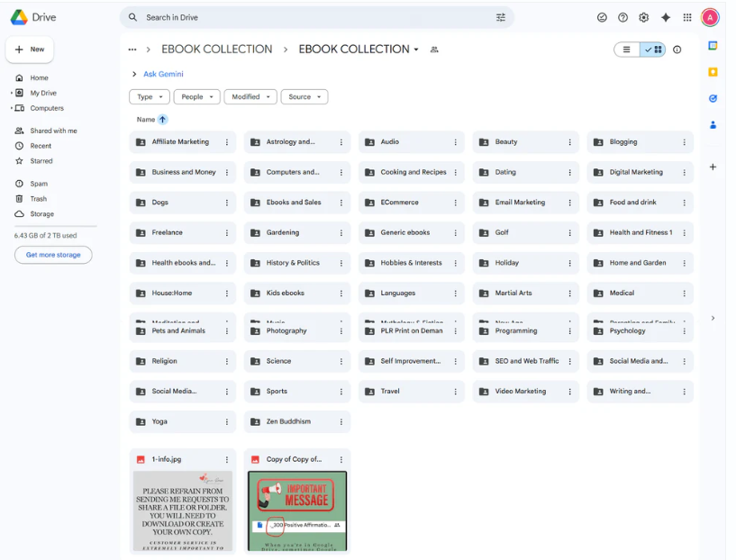Expand the Ask Gemini section
This screenshot has height=560, width=736.
pyautogui.click(x=134, y=74)
